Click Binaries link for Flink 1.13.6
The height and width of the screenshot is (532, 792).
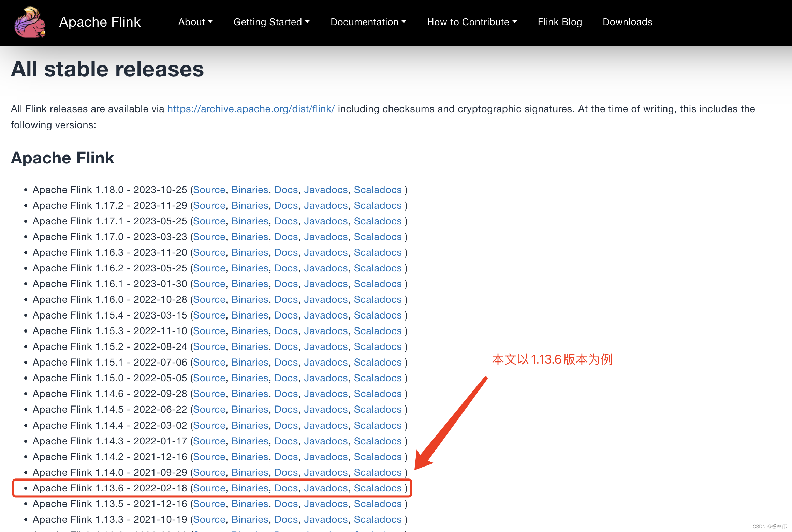250,488
